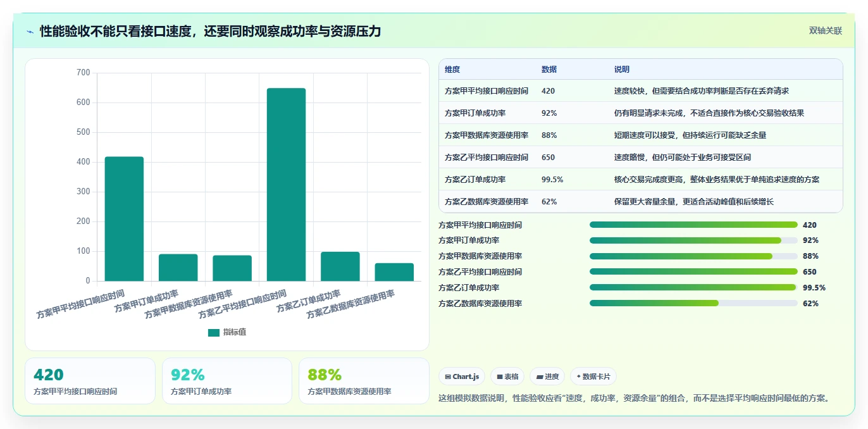Viewport: 868px width, 429px height.
Task: Click the 62% value in the table
Action: tap(549, 202)
